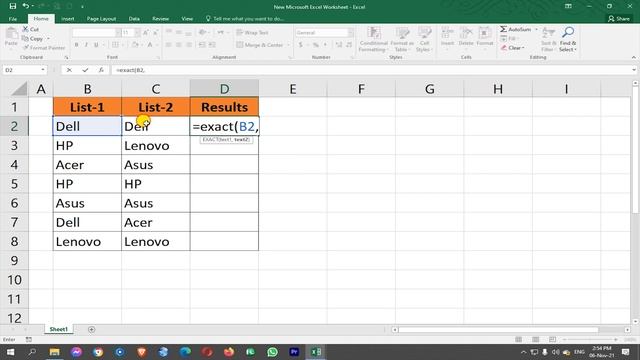Open the font size dropdown

[137, 32]
